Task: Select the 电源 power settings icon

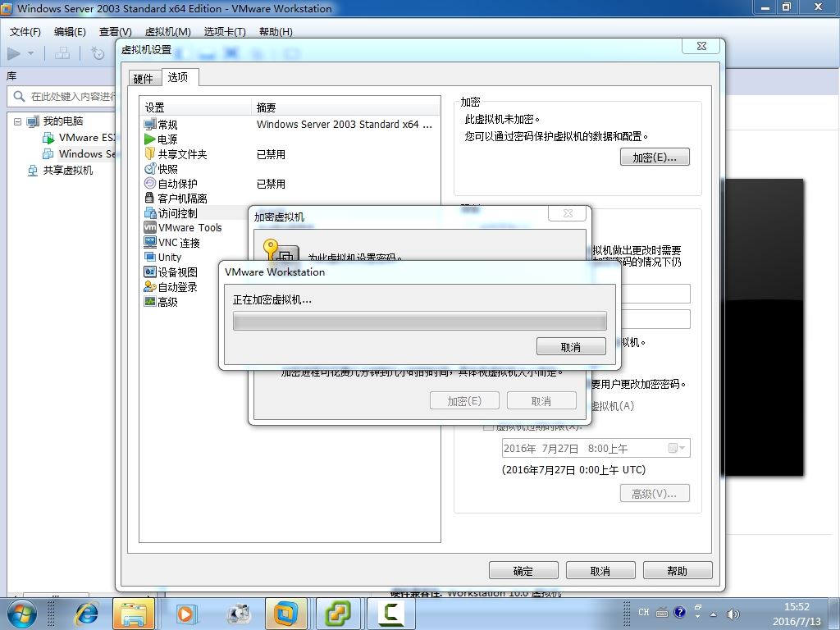Action: [x=150, y=139]
